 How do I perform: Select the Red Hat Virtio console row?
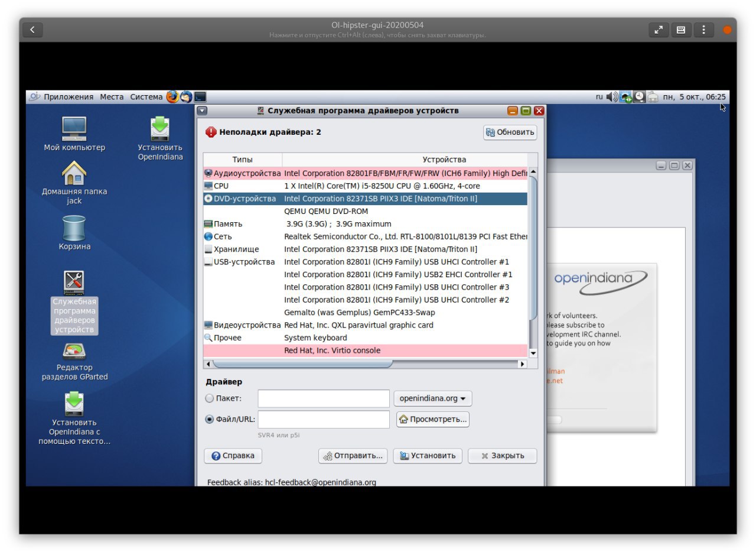[x=365, y=350]
